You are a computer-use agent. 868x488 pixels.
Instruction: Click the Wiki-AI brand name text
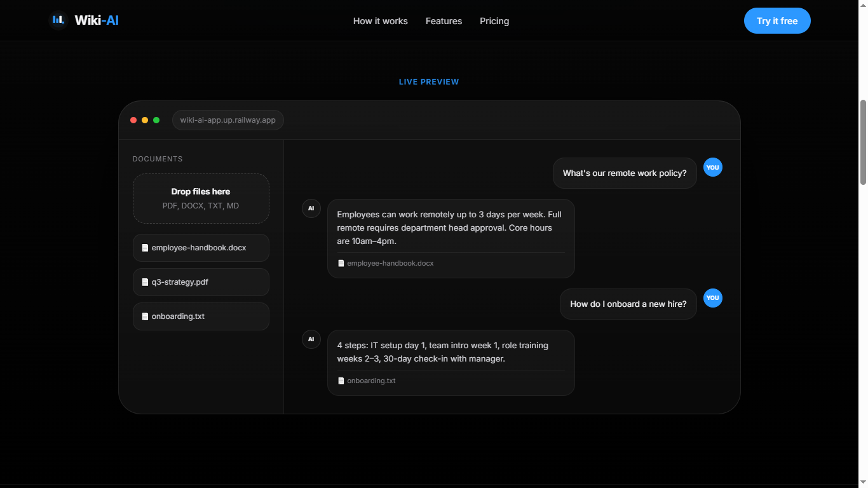pos(97,20)
